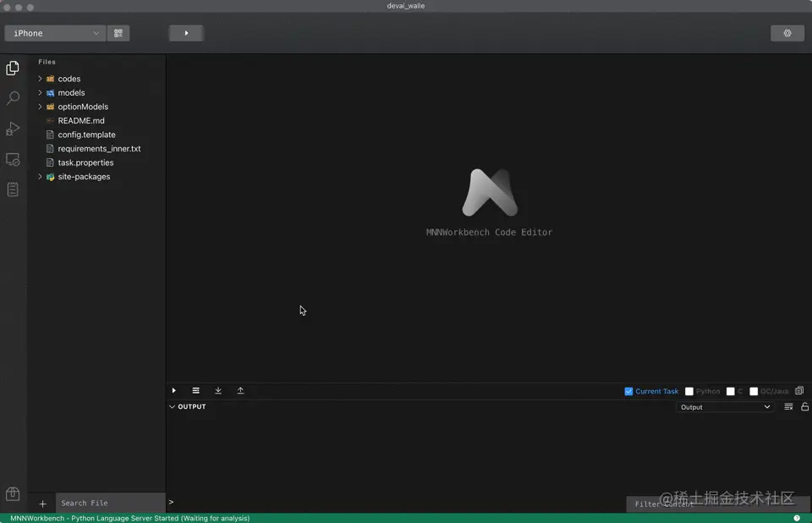
Task: Collapse the OUTPUT panel section
Action: point(172,407)
